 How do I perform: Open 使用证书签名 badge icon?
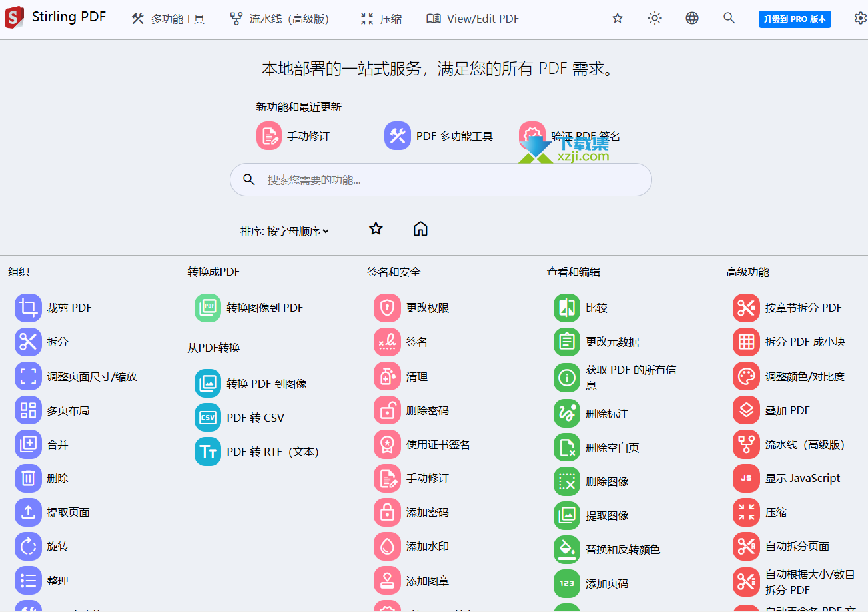pyautogui.click(x=387, y=444)
